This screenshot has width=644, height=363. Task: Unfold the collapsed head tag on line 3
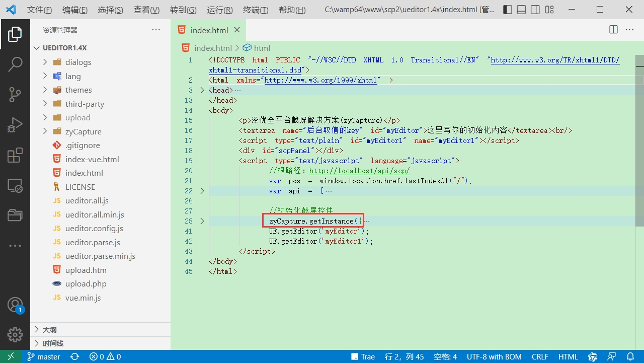[x=202, y=90]
